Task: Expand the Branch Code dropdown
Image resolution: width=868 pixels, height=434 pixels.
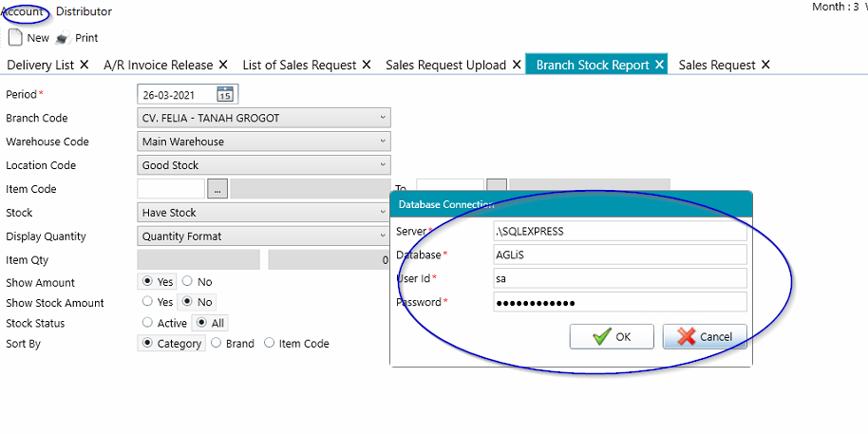Action: pyautogui.click(x=383, y=118)
